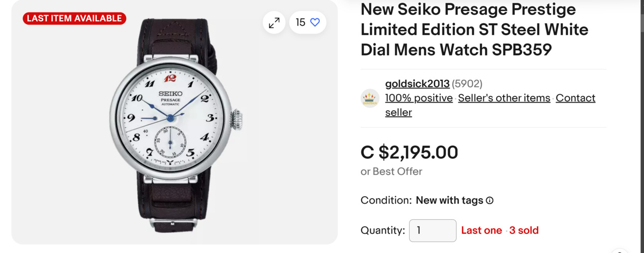Expand the watch image to full view

(274, 23)
